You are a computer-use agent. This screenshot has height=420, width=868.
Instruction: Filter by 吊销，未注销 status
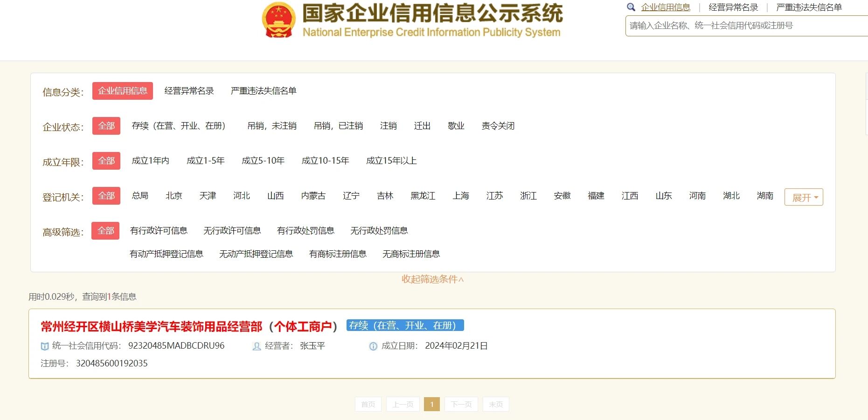[x=272, y=126]
